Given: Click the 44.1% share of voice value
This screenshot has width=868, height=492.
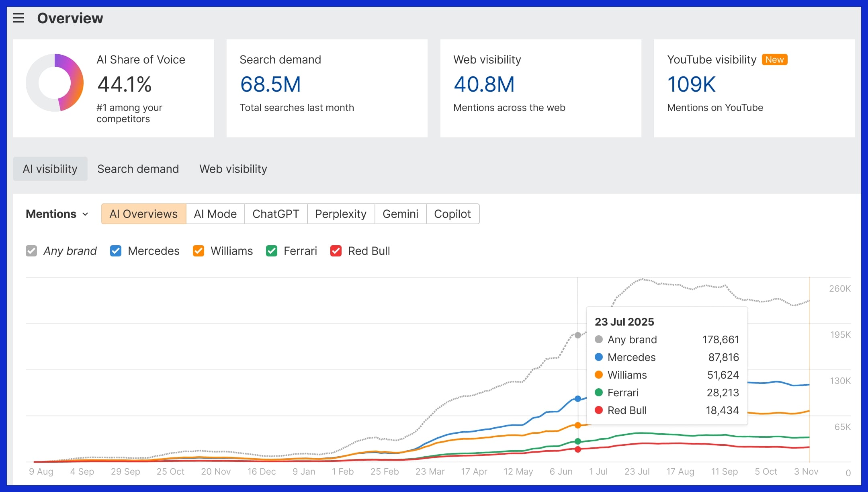Looking at the screenshot, I should (125, 84).
